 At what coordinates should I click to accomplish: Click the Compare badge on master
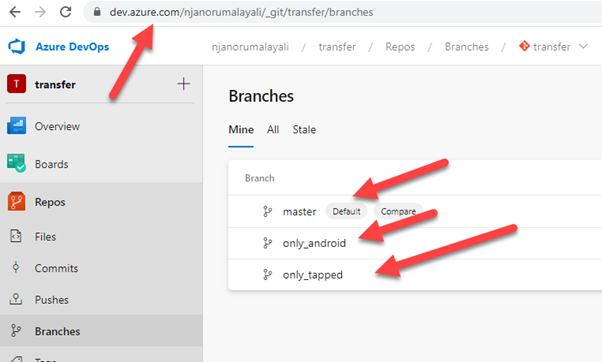pos(398,212)
